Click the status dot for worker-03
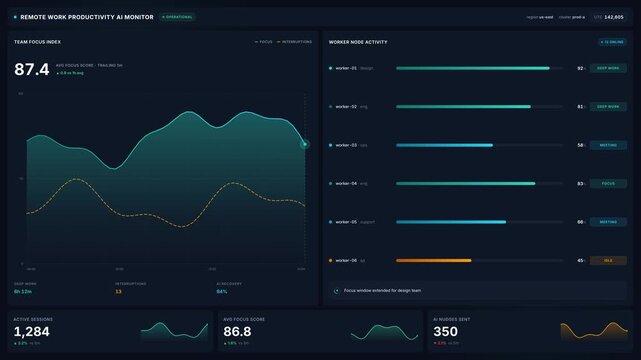Viewport: 641px width, 360px height. coord(330,145)
